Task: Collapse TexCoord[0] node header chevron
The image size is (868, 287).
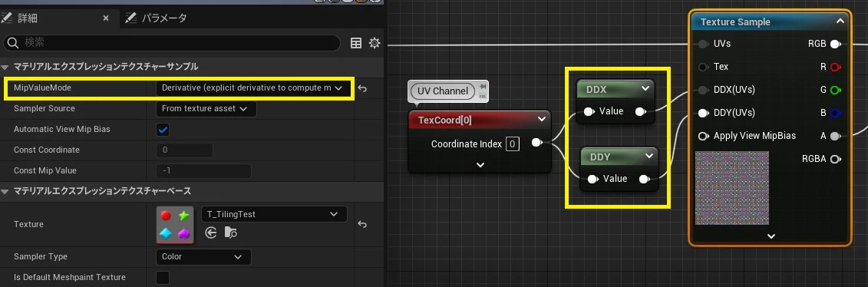Action: pyautogui.click(x=541, y=119)
